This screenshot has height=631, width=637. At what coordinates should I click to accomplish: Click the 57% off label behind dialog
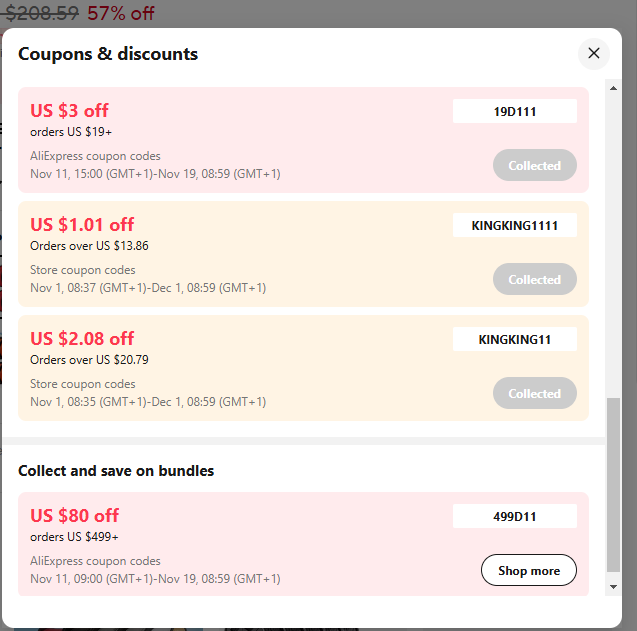click(x=121, y=13)
